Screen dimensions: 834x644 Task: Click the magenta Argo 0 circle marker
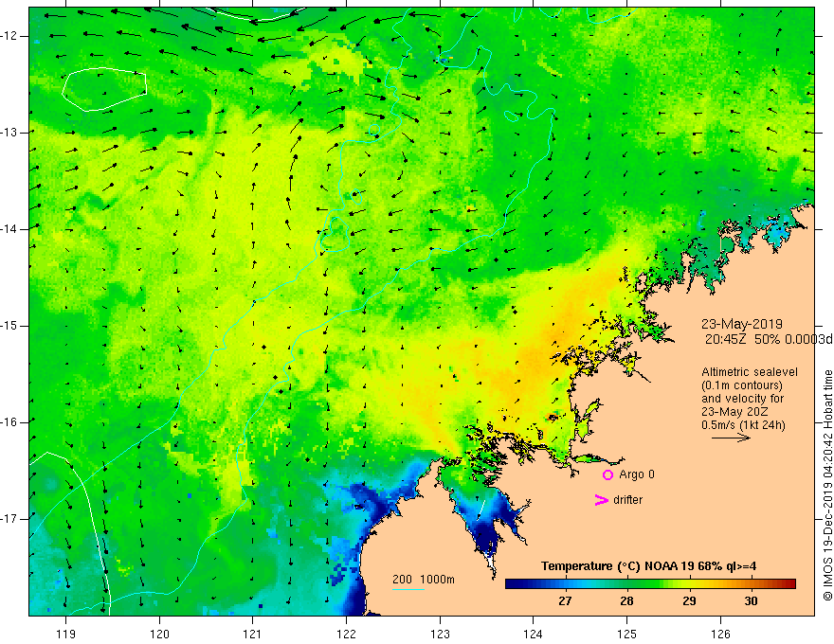[x=607, y=474]
